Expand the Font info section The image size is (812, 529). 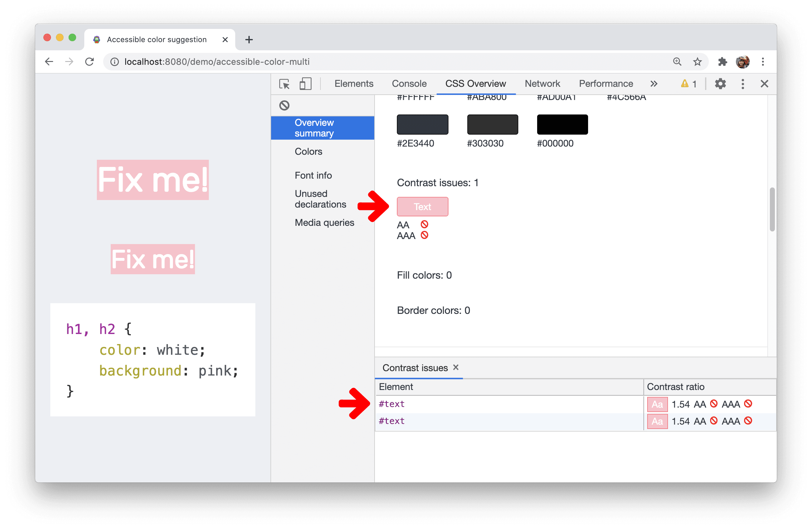coord(314,175)
